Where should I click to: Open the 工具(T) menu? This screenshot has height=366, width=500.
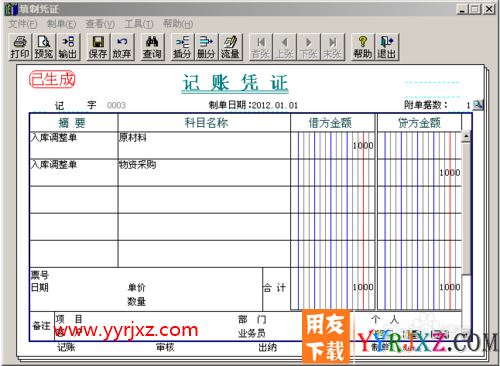(x=139, y=24)
